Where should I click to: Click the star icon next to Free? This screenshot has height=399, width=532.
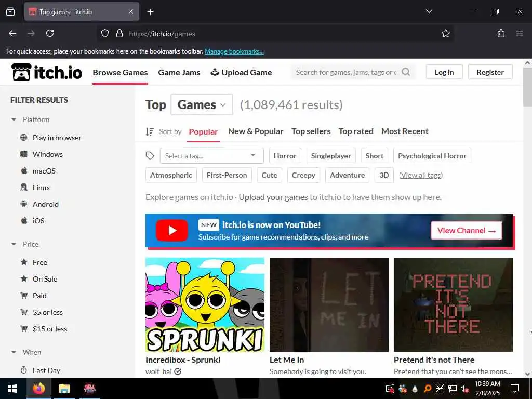click(x=24, y=262)
